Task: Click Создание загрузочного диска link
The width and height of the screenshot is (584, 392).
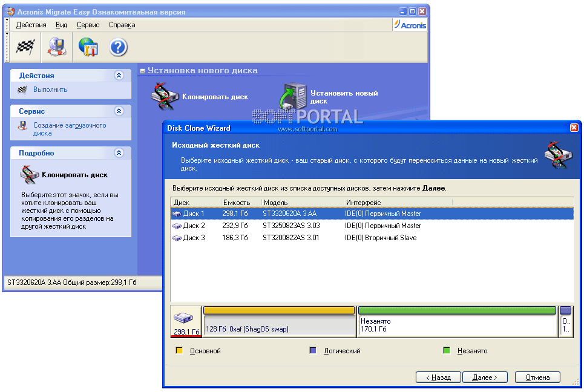Action: tap(70, 129)
